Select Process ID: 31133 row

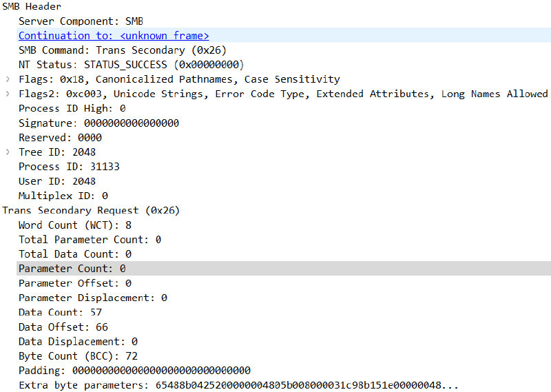click(69, 166)
